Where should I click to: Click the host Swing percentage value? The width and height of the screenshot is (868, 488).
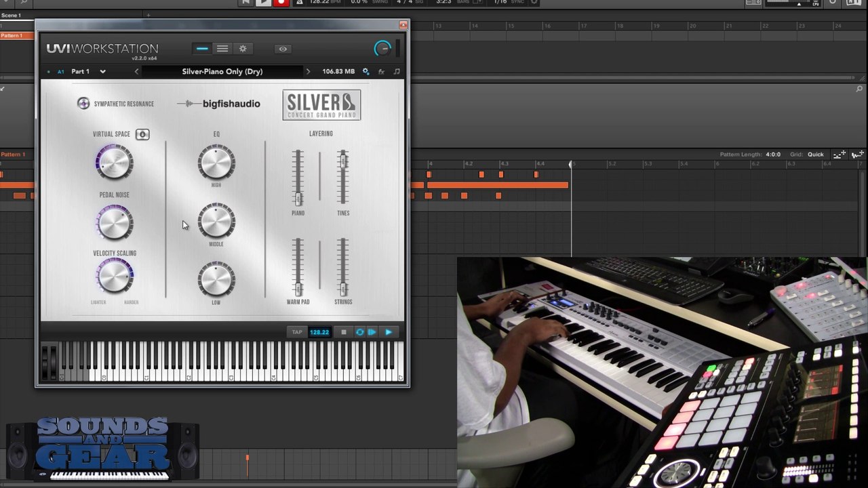(x=359, y=2)
